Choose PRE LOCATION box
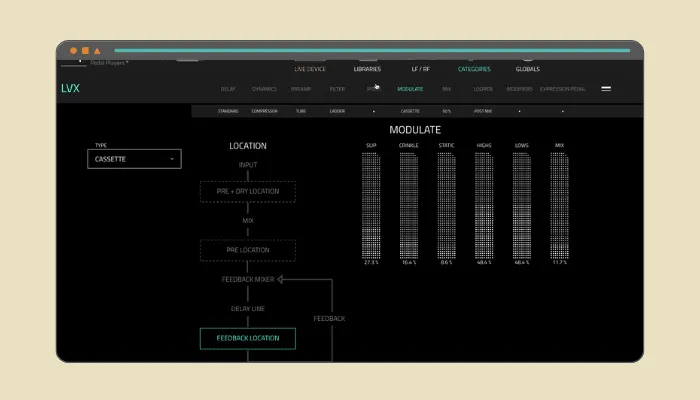Viewport: 700px width, 400px height. [248, 250]
